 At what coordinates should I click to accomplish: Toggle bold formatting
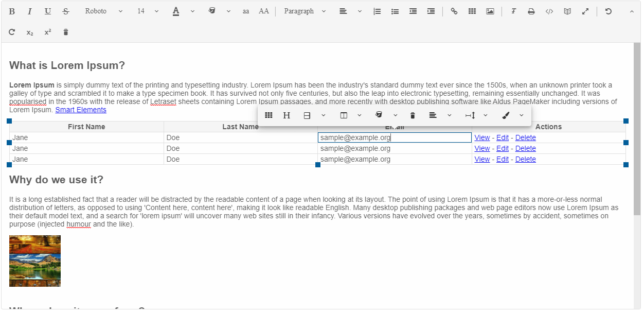(11, 11)
